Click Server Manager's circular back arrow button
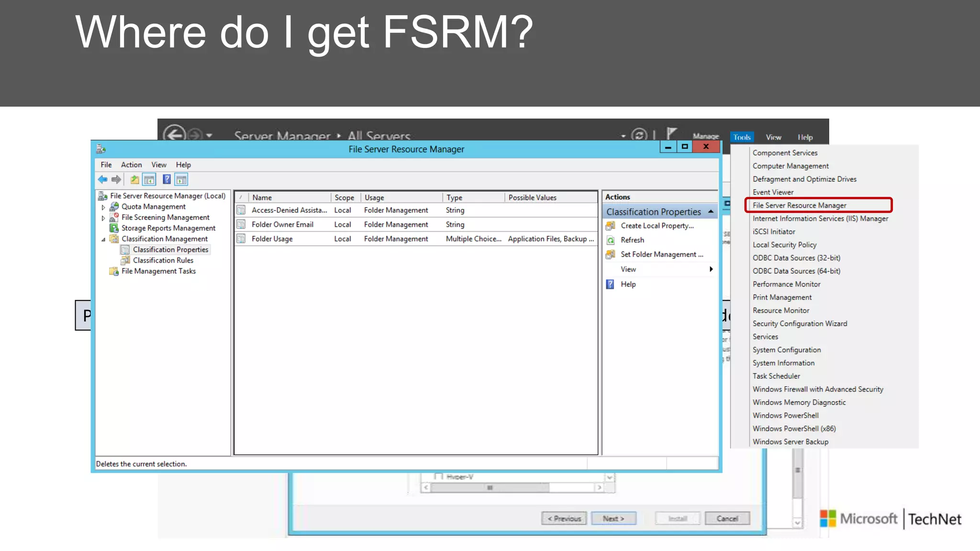980x551 pixels. pyautogui.click(x=174, y=133)
